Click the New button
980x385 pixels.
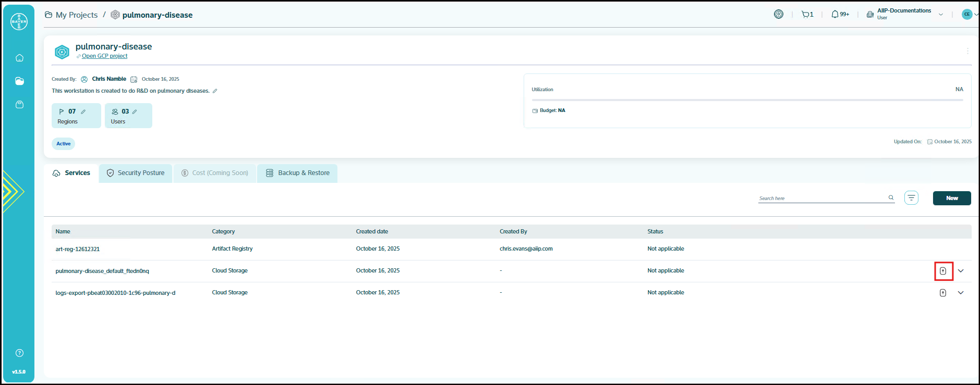(952, 198)
